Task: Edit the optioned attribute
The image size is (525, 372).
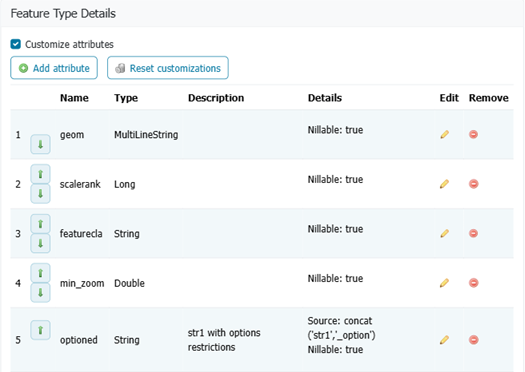Action: pyautogui.click(x=444, y=340)
